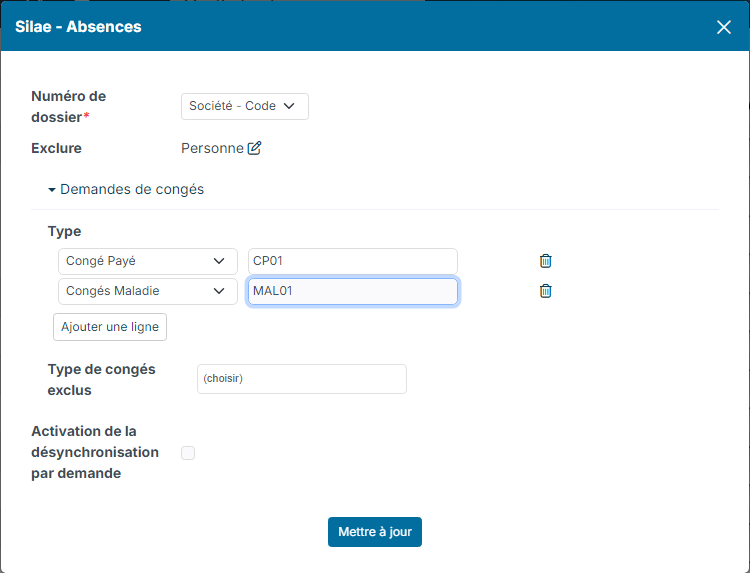Open the Congés Maladie type dropdown
Image resolution: width=750 pixels, height=573 pixels.
148,291
